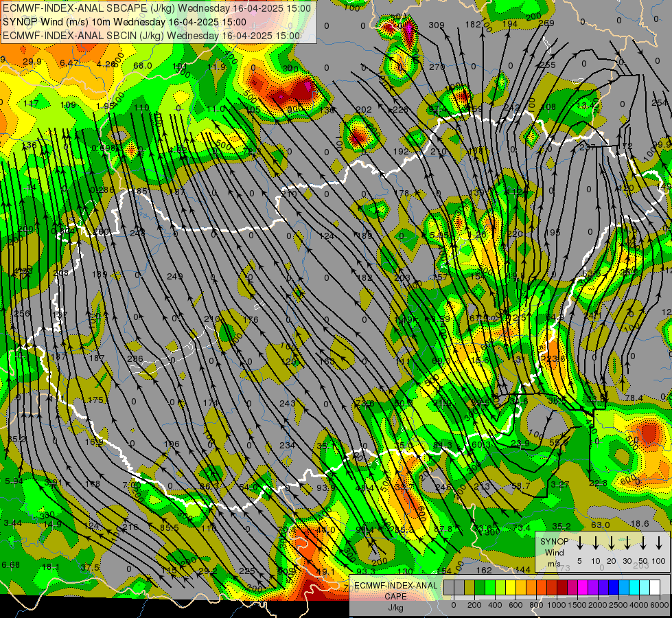
Task: Click the map value 58.7
Action: [521, 485]
